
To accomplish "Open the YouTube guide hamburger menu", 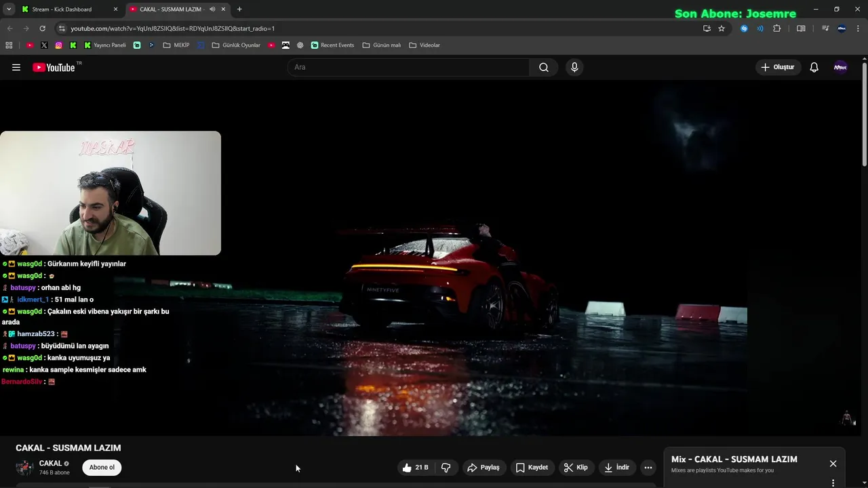I will click(16, 67).
